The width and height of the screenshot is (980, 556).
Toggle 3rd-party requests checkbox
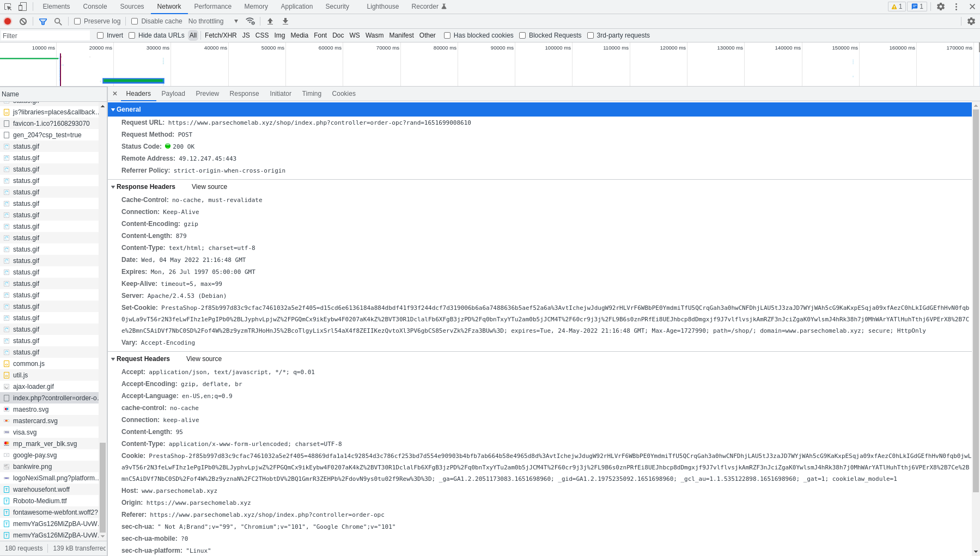[x=591, y=35]
